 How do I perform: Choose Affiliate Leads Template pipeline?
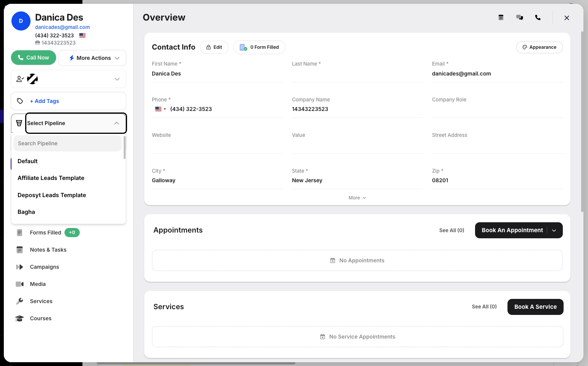tap(68, 178)
